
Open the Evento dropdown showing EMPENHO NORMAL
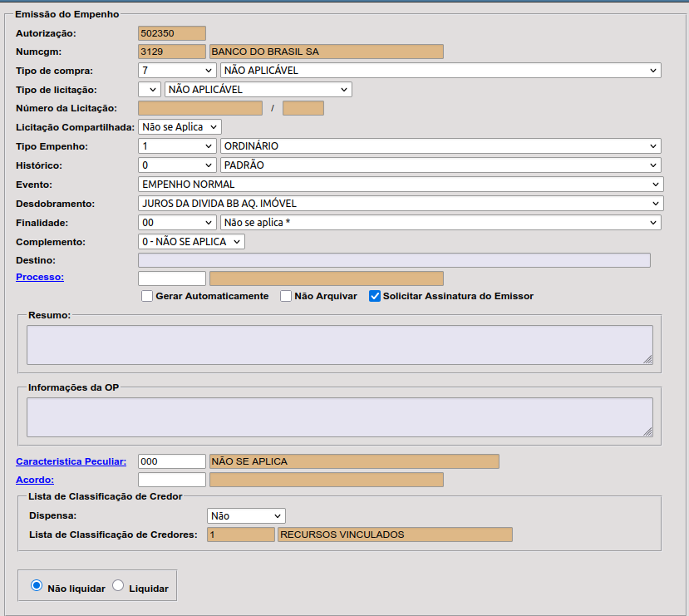click(x=401, y=184)
